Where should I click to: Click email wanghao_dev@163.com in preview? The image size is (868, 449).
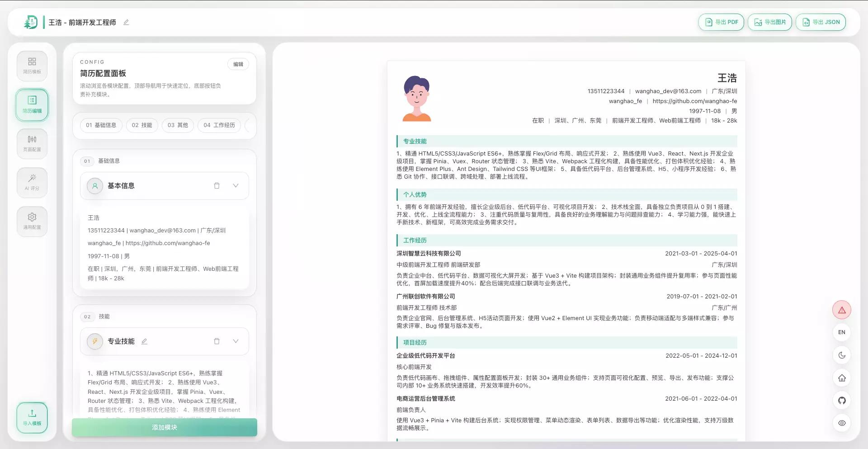(668, 91)
